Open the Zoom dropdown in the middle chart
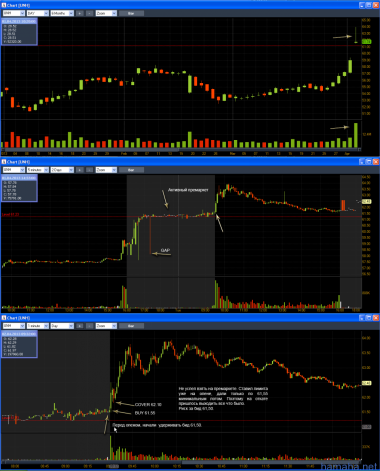 coord(106,170)
